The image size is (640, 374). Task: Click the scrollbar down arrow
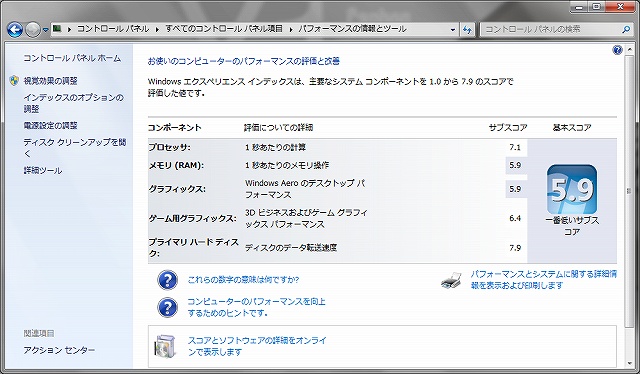pos(628,363)
